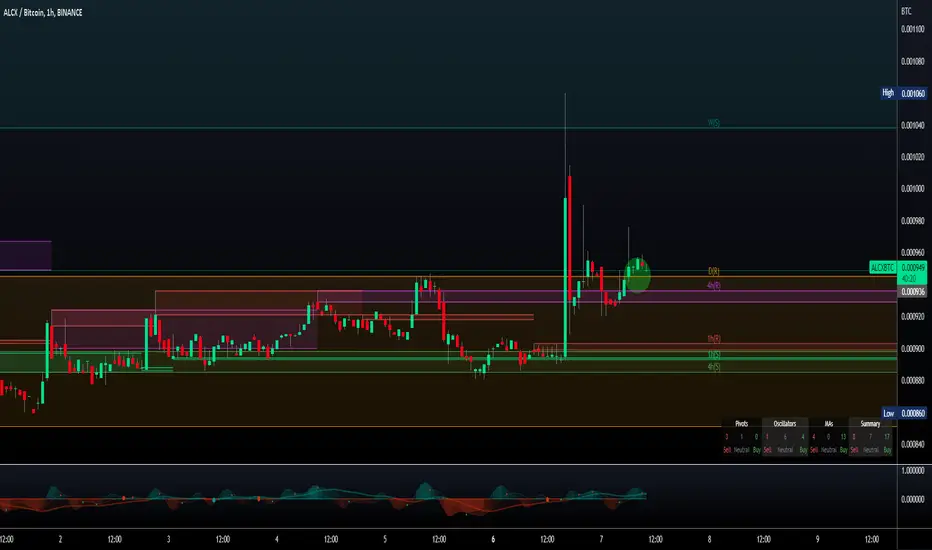Viewport: 932px width, 550px height.
Task: Click the grey 0.000936 price label
Action: coord(912,291)
